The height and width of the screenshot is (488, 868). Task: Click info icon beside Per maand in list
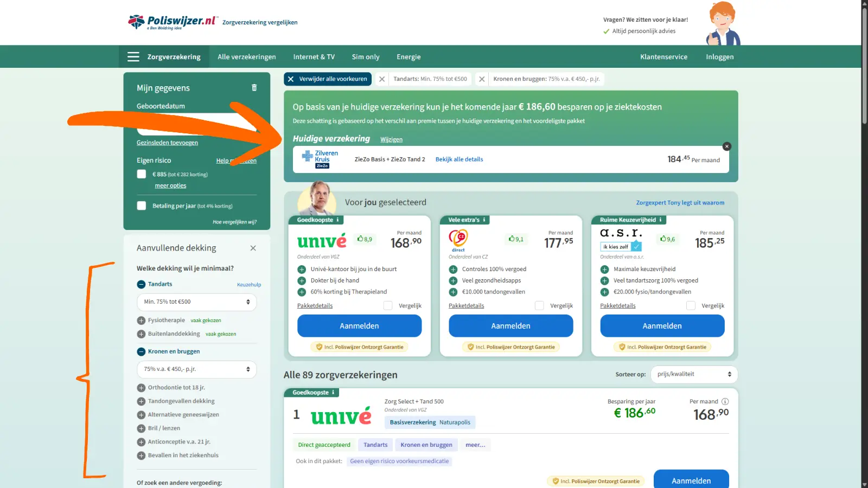pyautogui.click(x=725, y=402)
